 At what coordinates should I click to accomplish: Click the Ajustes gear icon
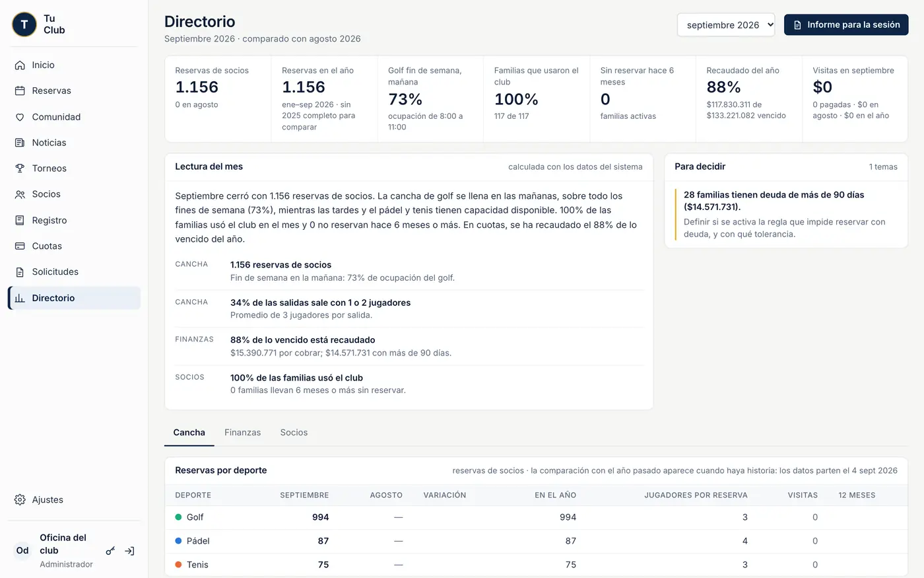click(x=20, y=499)
